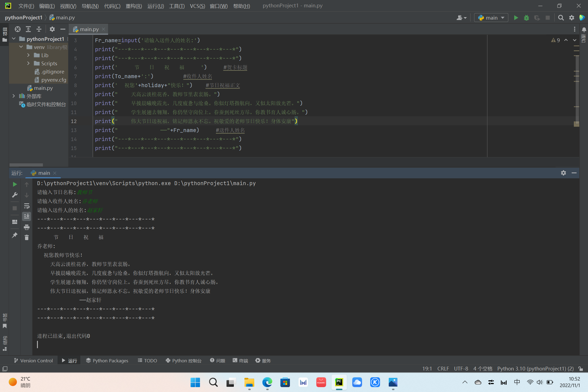
Task: Open the 重构(R) menu
Action: (x=134, y=6)
